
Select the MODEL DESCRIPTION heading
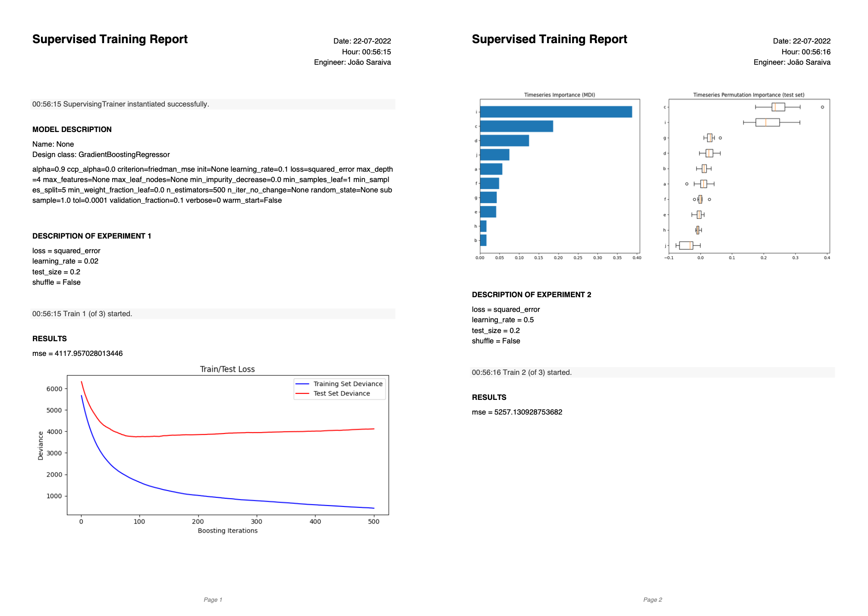click(x=72, y=129)
